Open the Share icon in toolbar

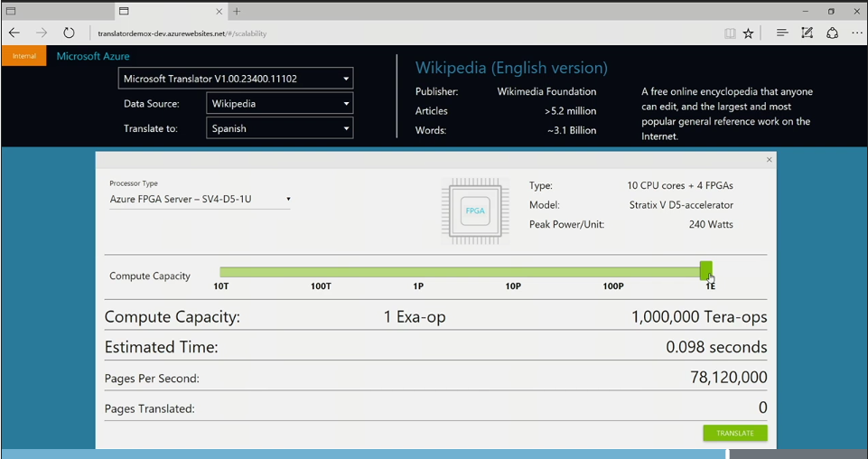833,33
